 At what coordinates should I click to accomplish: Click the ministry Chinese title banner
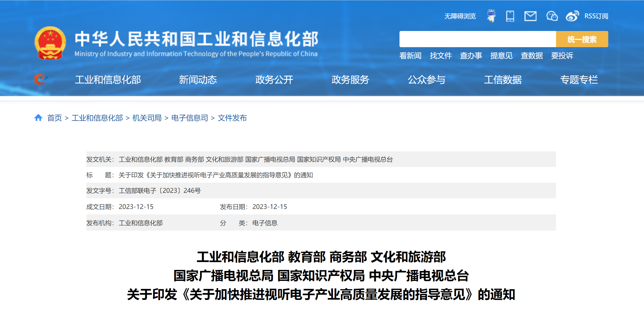tap(196, 39)
